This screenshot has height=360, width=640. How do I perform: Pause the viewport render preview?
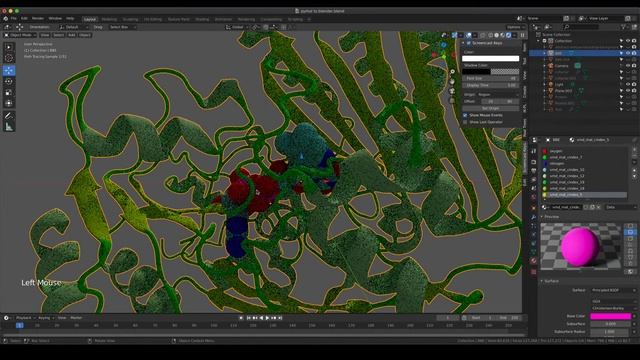tap(522, 35)
